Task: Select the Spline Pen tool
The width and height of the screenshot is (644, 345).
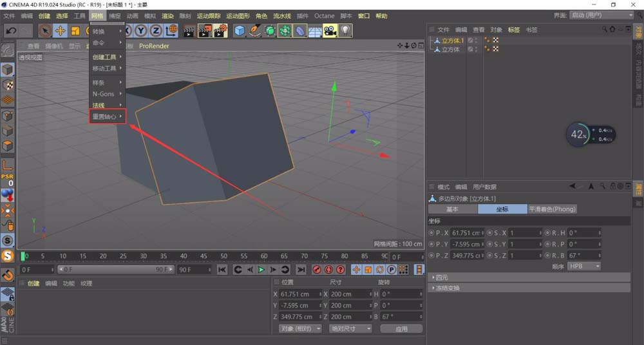Action: 254,31
